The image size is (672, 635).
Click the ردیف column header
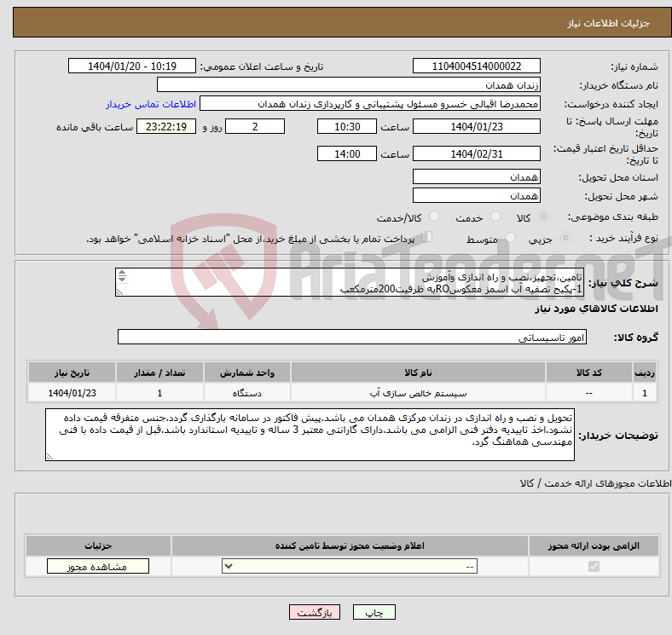(645, 372)
